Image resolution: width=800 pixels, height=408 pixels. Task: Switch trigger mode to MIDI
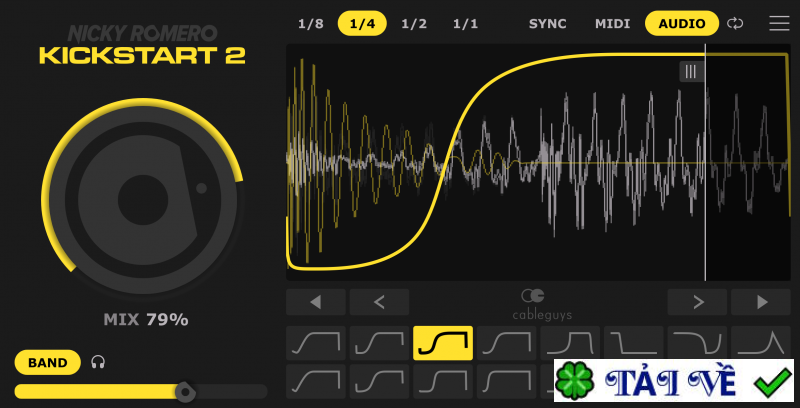click(612, 24)
